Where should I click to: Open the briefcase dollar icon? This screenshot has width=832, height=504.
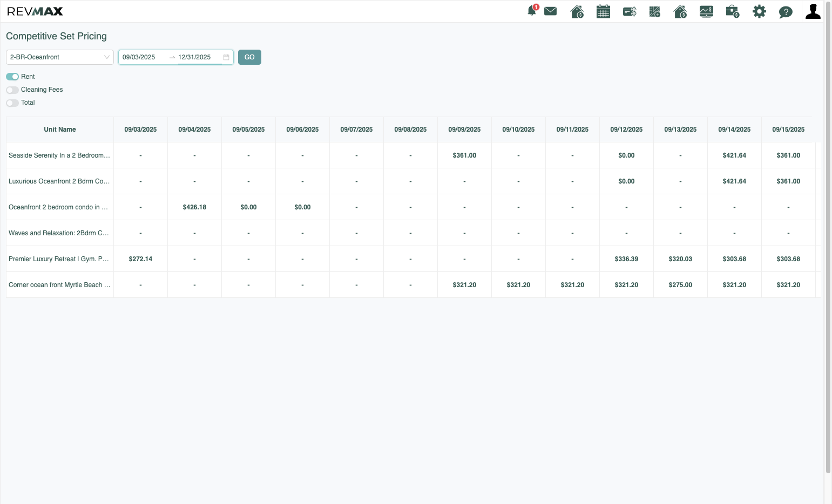point(733,11)
